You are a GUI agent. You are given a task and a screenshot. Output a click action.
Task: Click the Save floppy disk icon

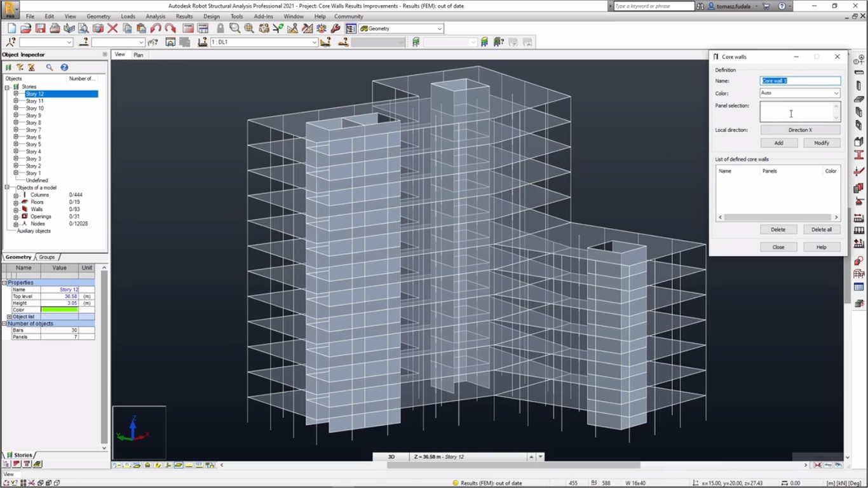click(x=40, y=29)
